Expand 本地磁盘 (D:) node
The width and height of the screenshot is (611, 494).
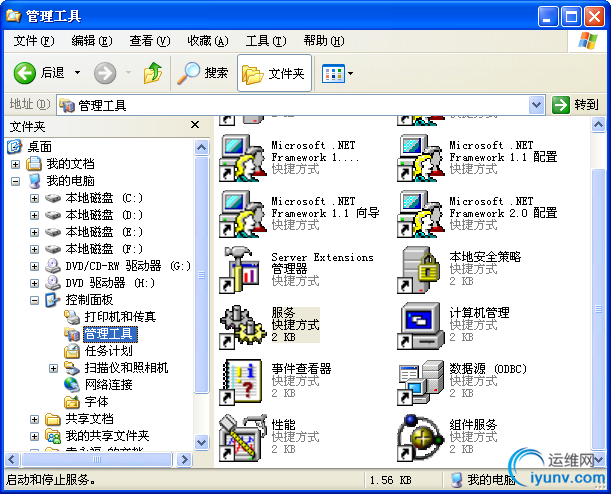coord(34,215)
